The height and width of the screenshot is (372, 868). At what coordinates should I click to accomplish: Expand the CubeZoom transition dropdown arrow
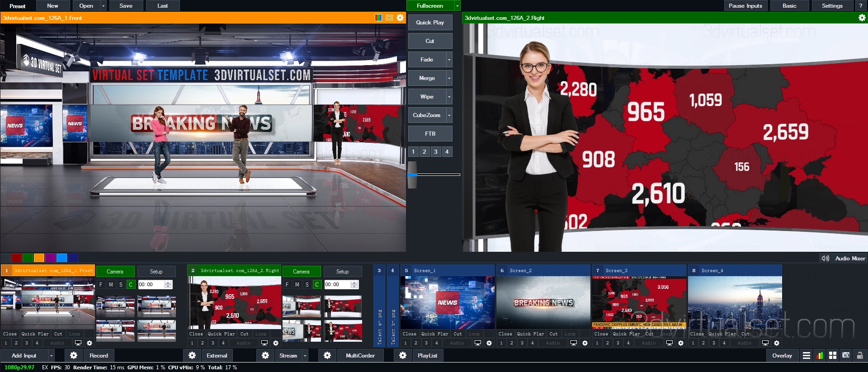(x=449, y=115)
